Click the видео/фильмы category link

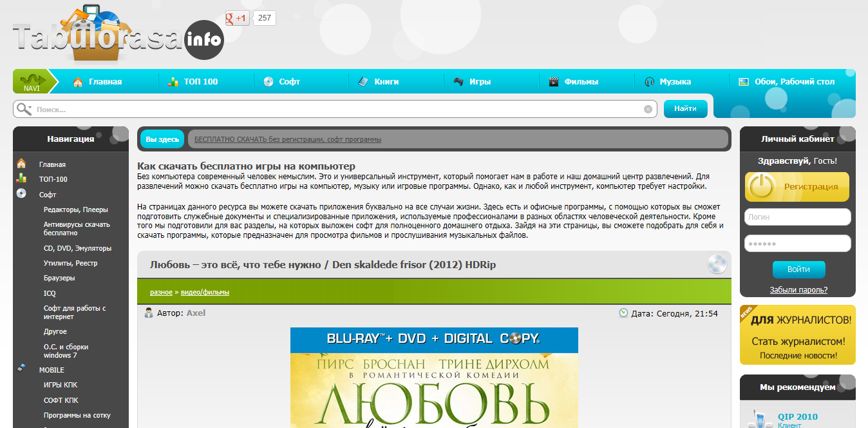point(205,292)
